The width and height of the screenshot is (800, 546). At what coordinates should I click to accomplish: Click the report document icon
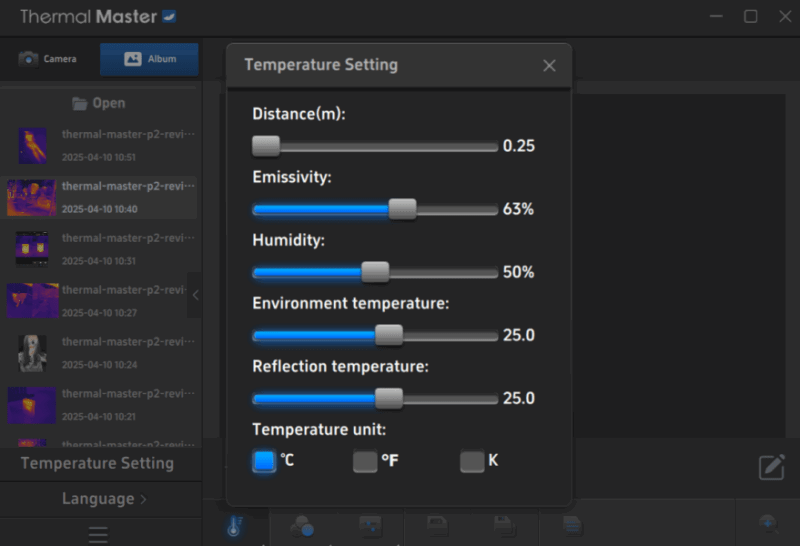coord(572,526)
